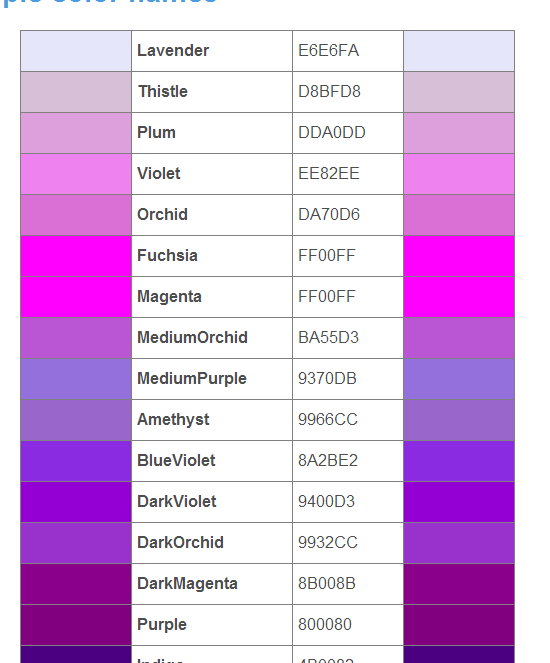Select the DarkOrchid name cell

pos(212,543)
